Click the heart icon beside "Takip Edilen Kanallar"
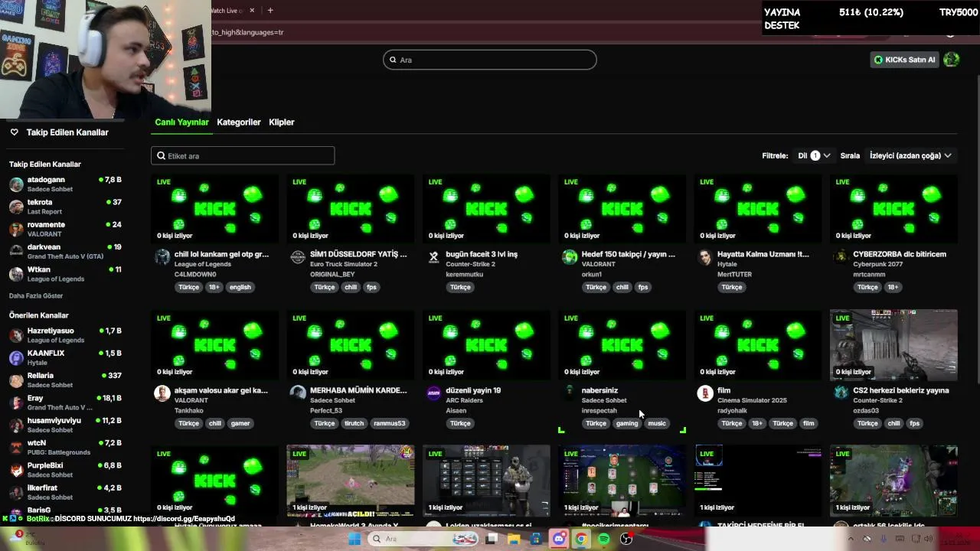 (14, 132)
